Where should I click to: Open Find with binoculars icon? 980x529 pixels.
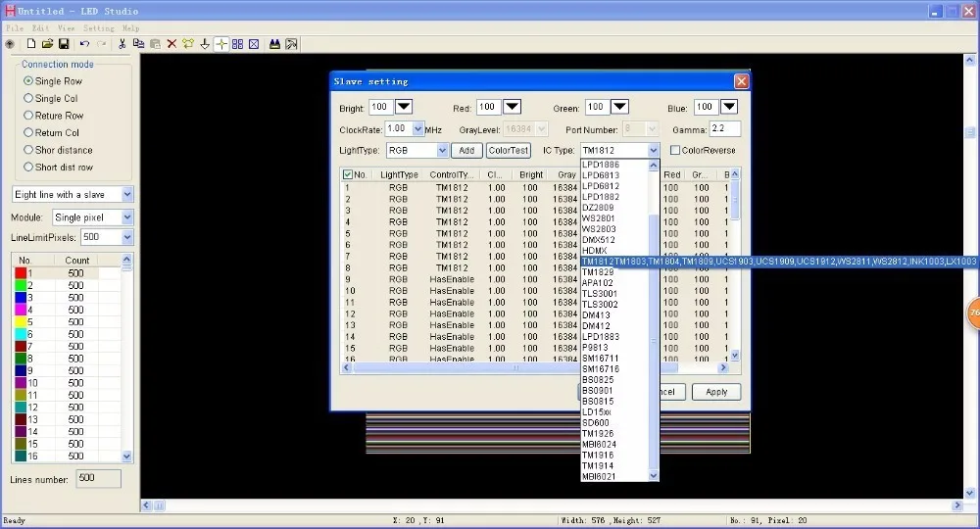coord(274,44)
